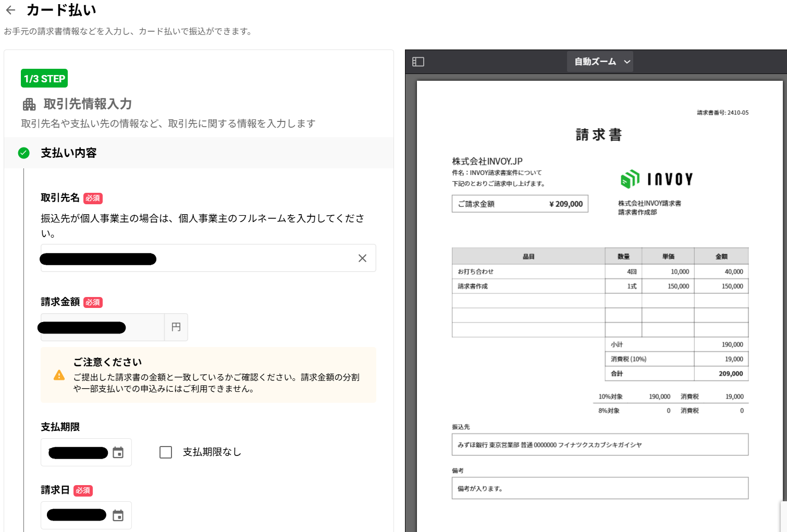Click the 支払期限 date field

click(x=86, y=452)
